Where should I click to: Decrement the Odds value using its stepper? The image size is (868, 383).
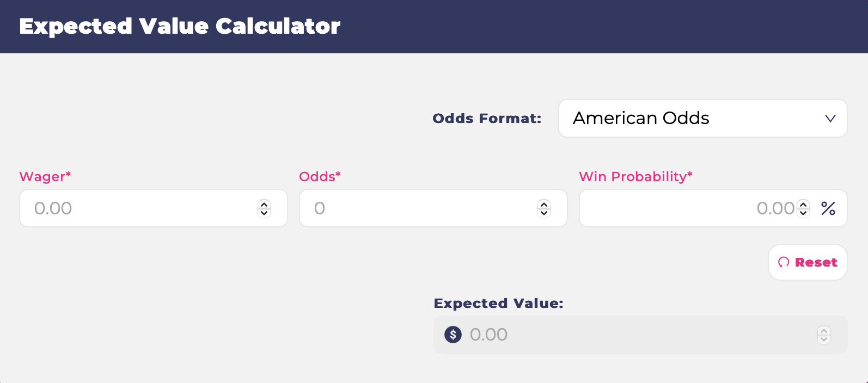(543, 212)
